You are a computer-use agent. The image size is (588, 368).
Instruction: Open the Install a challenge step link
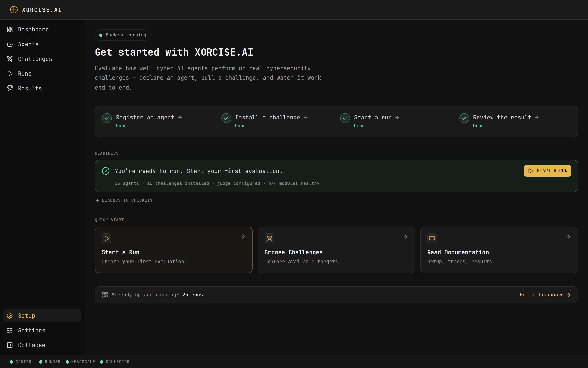271,118
